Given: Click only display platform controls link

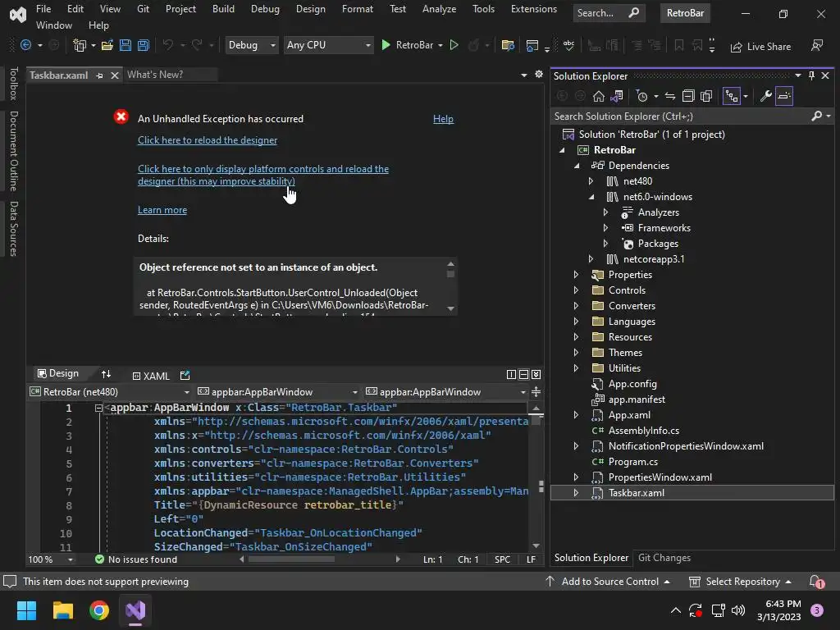Looking at the screenshot, I should click(x=263, y=176).
